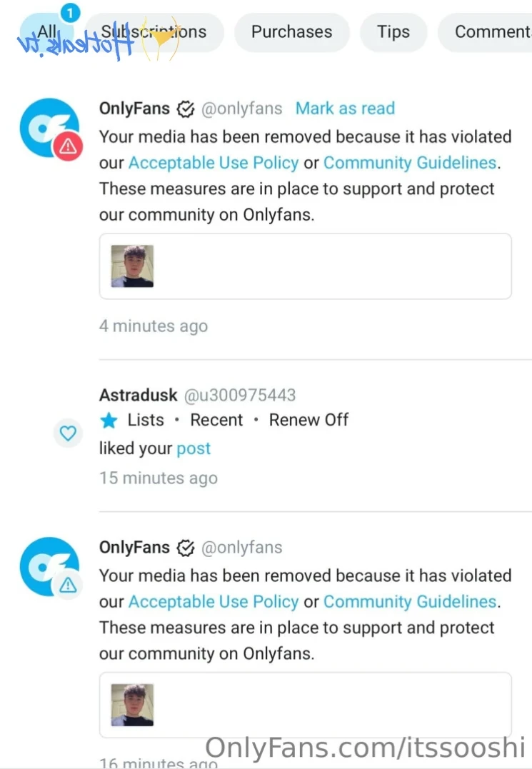The height and width of the screenshot is (769, 532).
Task: Open the Astradusk user profile name
Action: 139,395
